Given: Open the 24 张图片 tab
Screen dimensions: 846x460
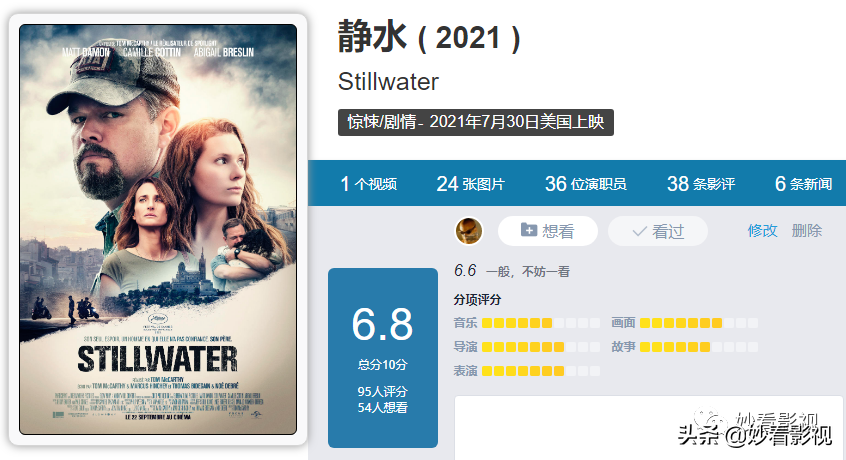Looking at the screenshot, I should pyautogui.click(x=470, y=184).
